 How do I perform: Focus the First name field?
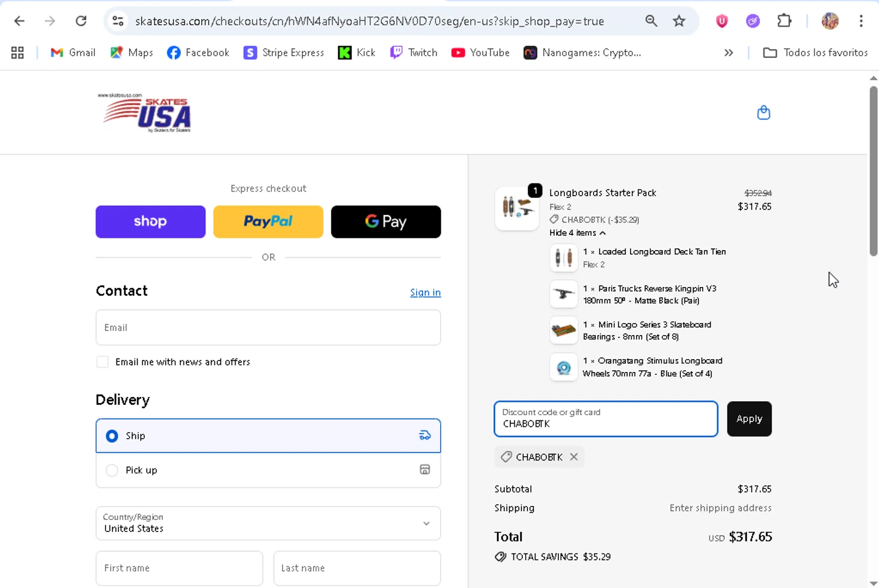(179, 568)
